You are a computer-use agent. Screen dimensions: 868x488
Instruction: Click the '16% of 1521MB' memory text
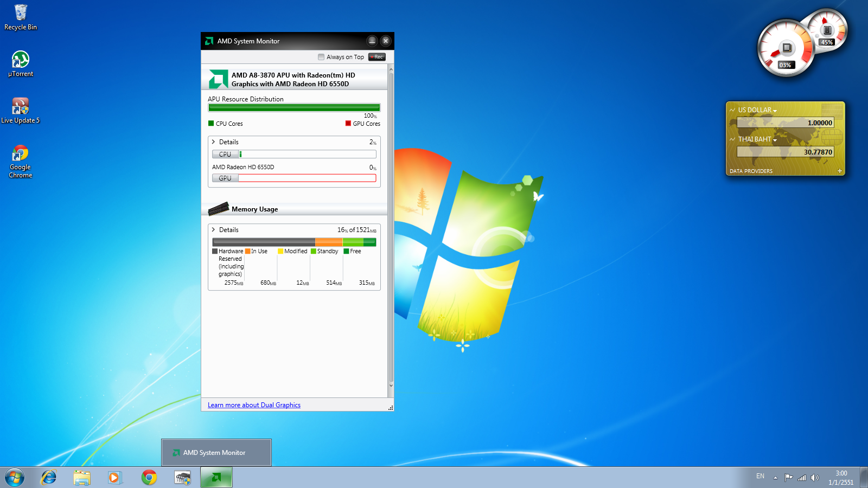point(357,230)
